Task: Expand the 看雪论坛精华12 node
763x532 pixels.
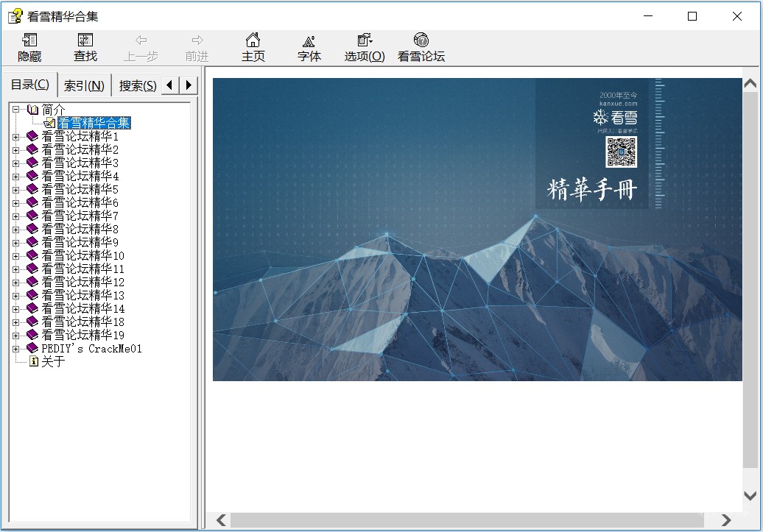Action: tap(15, 283)
